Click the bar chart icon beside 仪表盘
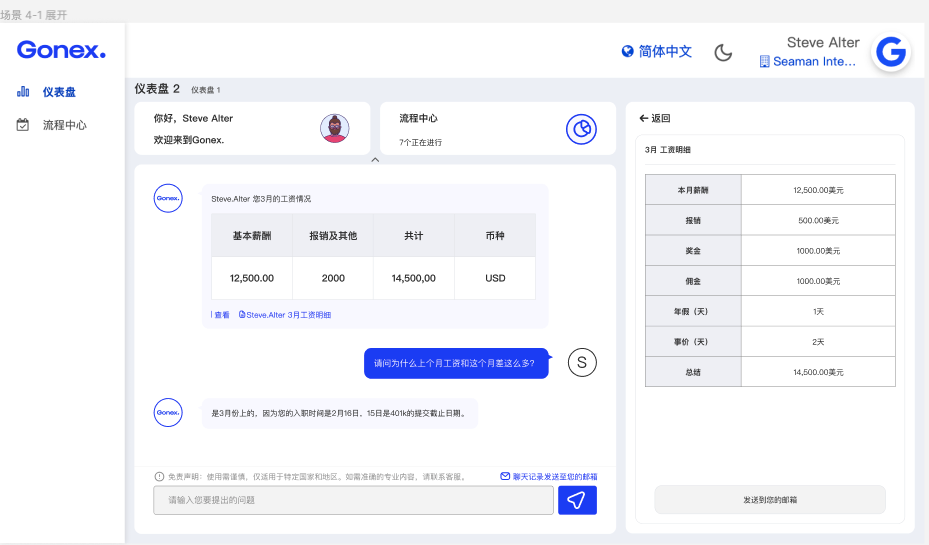The width and height of the screenshot is (929, 545). (x=23, y=91)
